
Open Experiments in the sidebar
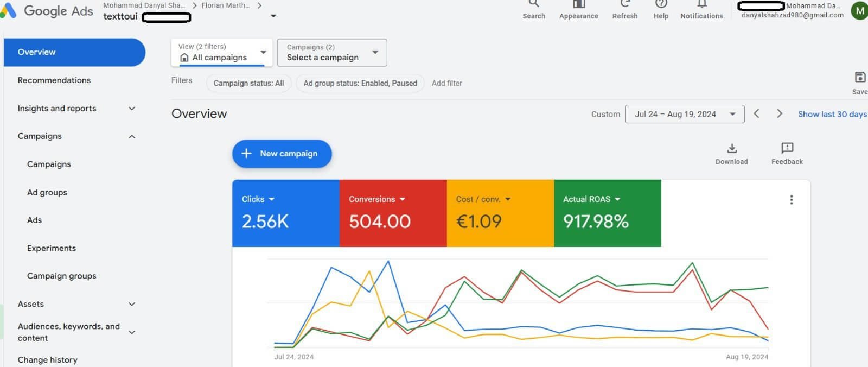52,248
